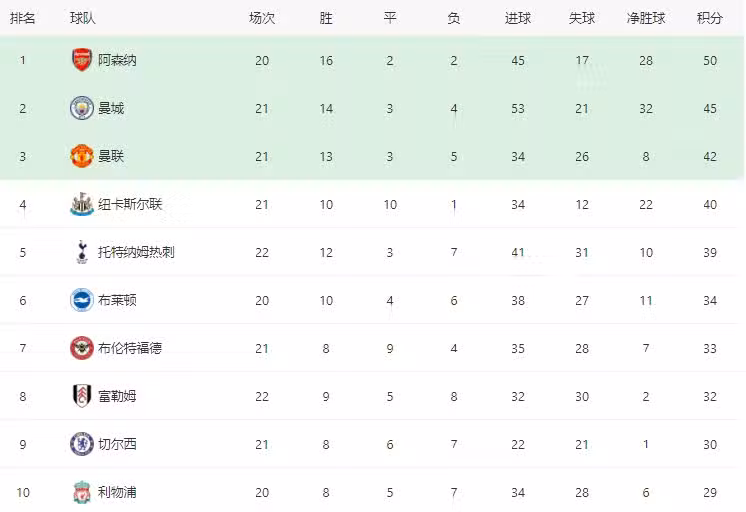746x512 pixels.
Task: Click the Arsenal club crest icon
Action: [81, 60]
